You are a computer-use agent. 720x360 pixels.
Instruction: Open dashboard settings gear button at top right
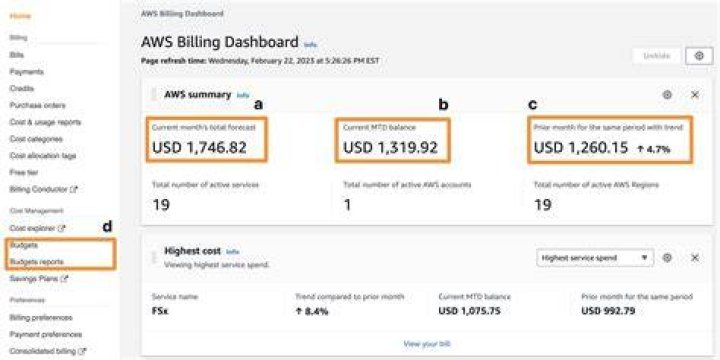pos(699,56)
